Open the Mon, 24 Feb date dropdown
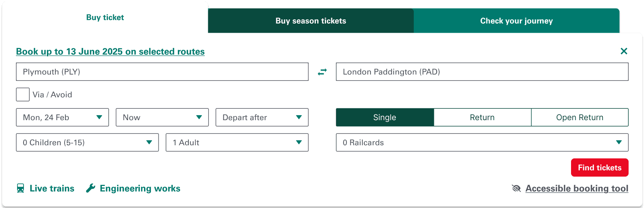 pyautogui.click(x=62, y=117)
